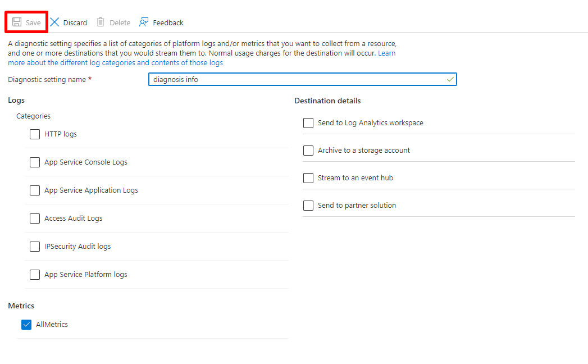Tick Stream to an event hub
The width and height of the screenshot is (588, 364).
click(308, 178)
